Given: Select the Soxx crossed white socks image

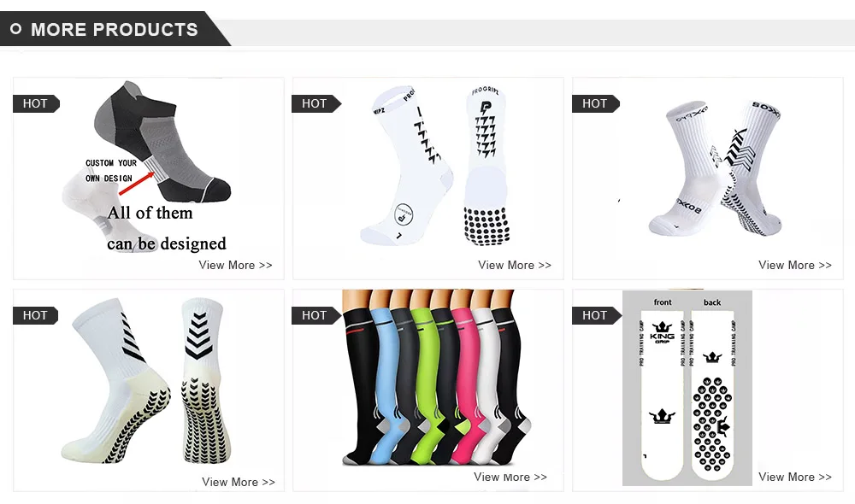Looking at the screenshot, I should tap(715, 167).
